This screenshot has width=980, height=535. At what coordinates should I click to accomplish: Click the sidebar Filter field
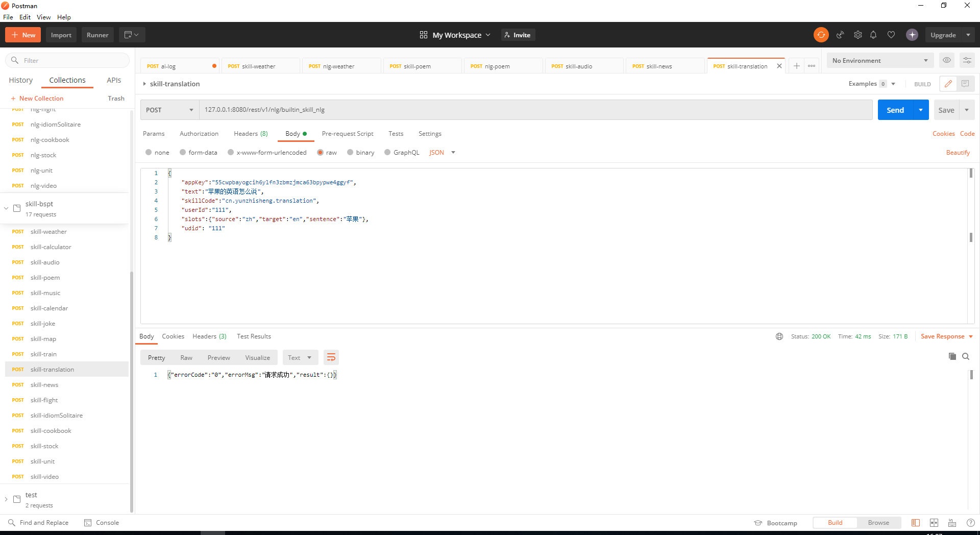[67, 60]
